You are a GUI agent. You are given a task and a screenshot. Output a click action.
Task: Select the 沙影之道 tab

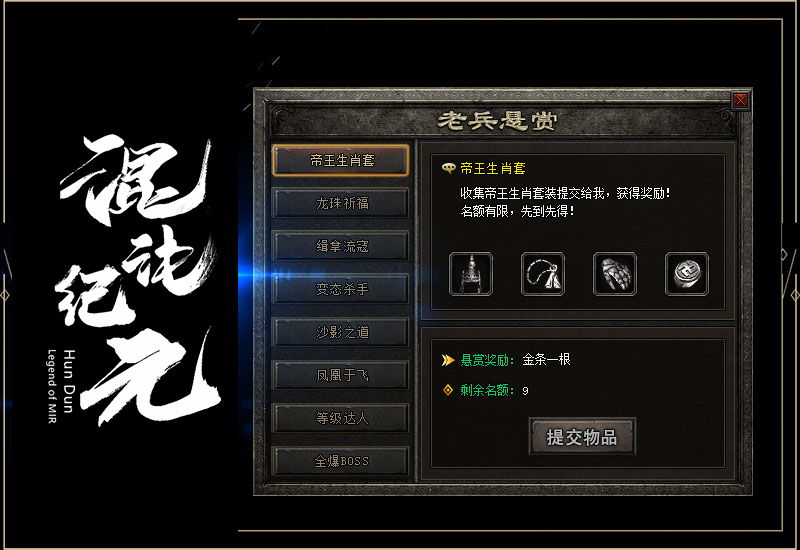(x=340, y=332)
